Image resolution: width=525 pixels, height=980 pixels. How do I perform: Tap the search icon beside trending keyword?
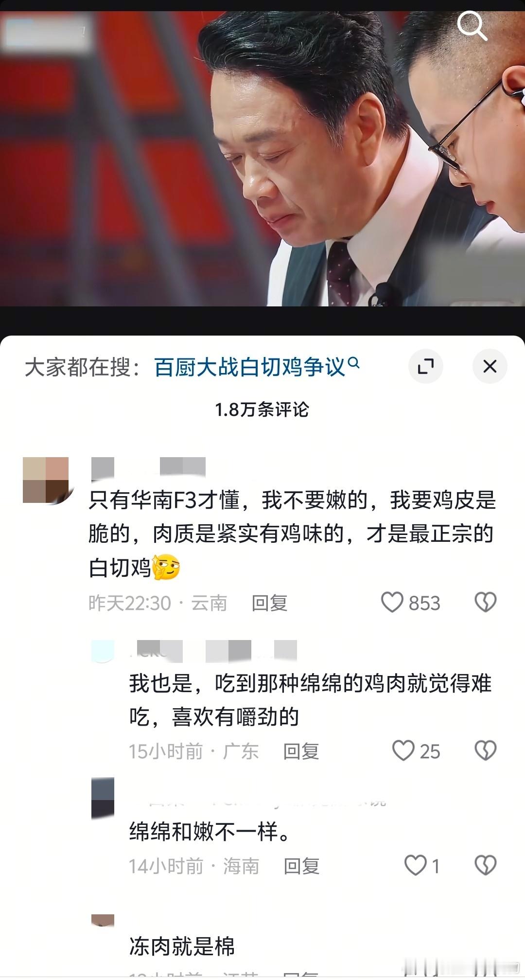pyautogui.click(x=354, y=363)
